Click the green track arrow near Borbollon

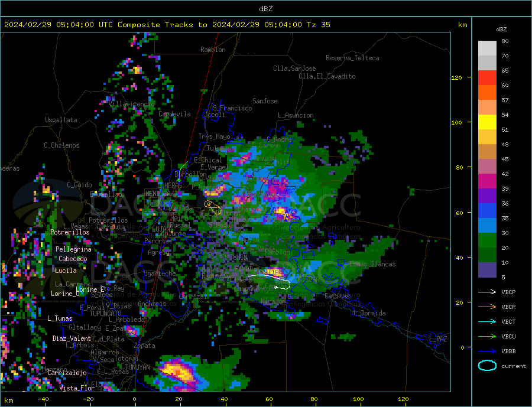click(x=182, y=171)
